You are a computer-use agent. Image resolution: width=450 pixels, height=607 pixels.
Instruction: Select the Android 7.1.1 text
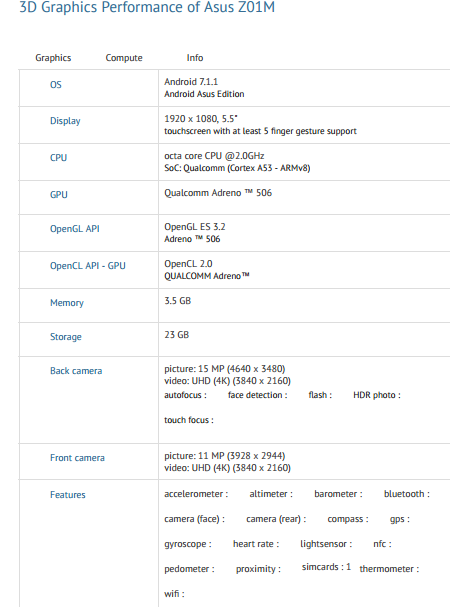(x=191, y=82)
